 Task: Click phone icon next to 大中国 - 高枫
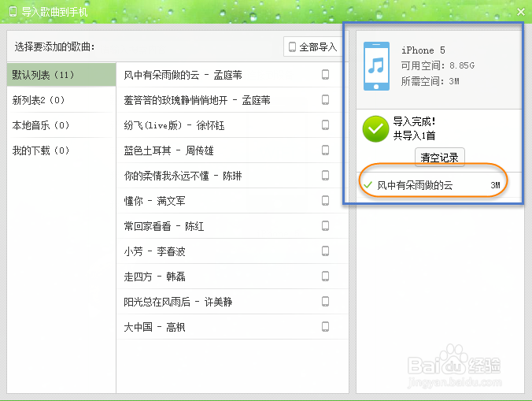click(x=325, y=327)
